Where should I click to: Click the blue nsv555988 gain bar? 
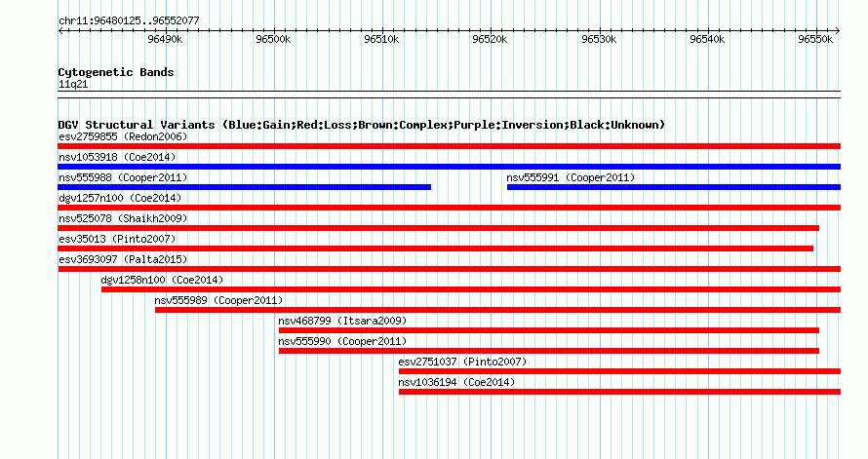244,187
